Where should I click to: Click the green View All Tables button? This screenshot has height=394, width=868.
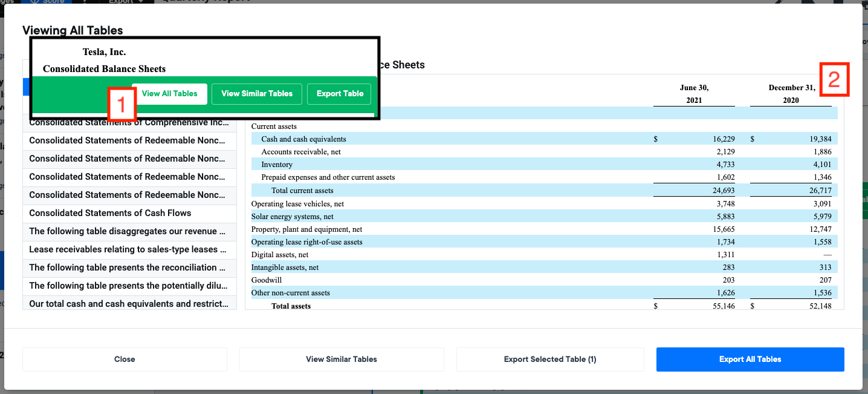(x=169, y=94)
